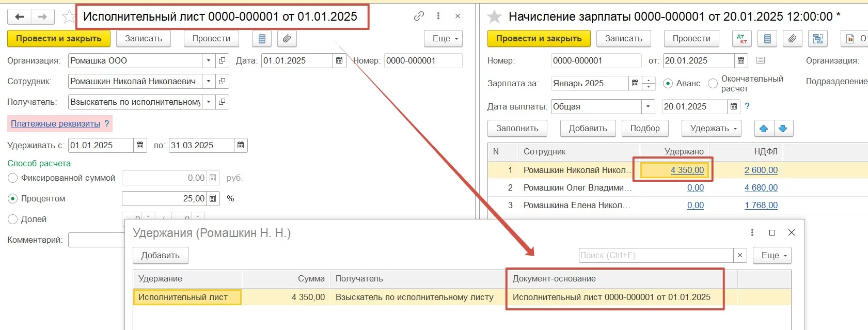Screen dimensions: 868x330
Task: Expand the Организация dropdown list
Action: (x=209, y=60)
